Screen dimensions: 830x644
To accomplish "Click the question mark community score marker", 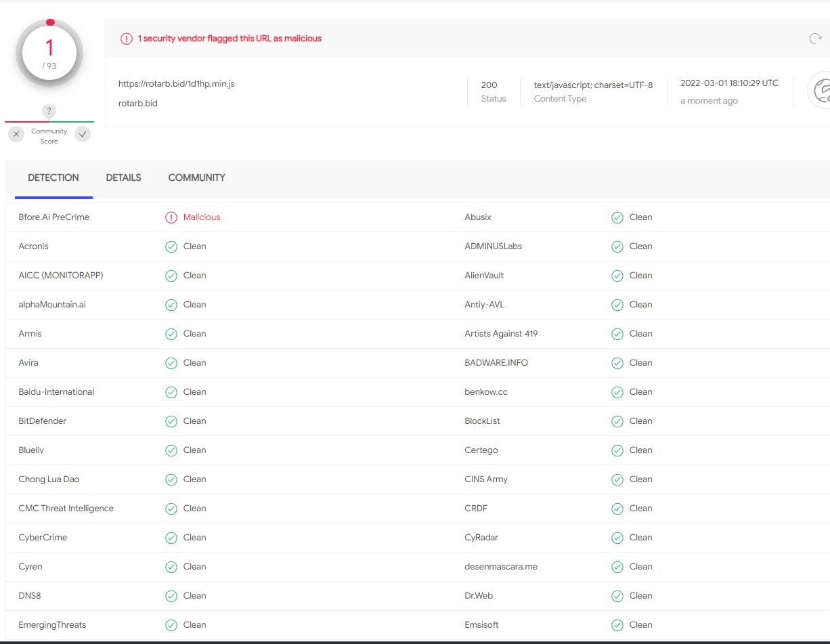I will pos(49,111).
